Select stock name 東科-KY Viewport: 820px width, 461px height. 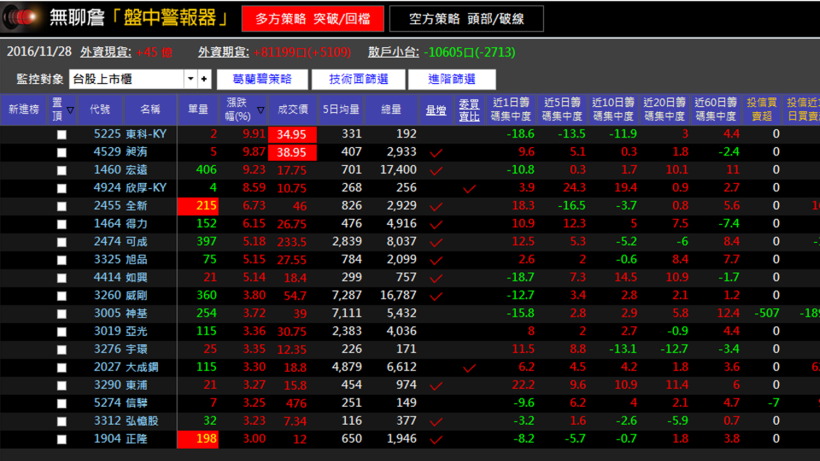(x=146, y=134)
